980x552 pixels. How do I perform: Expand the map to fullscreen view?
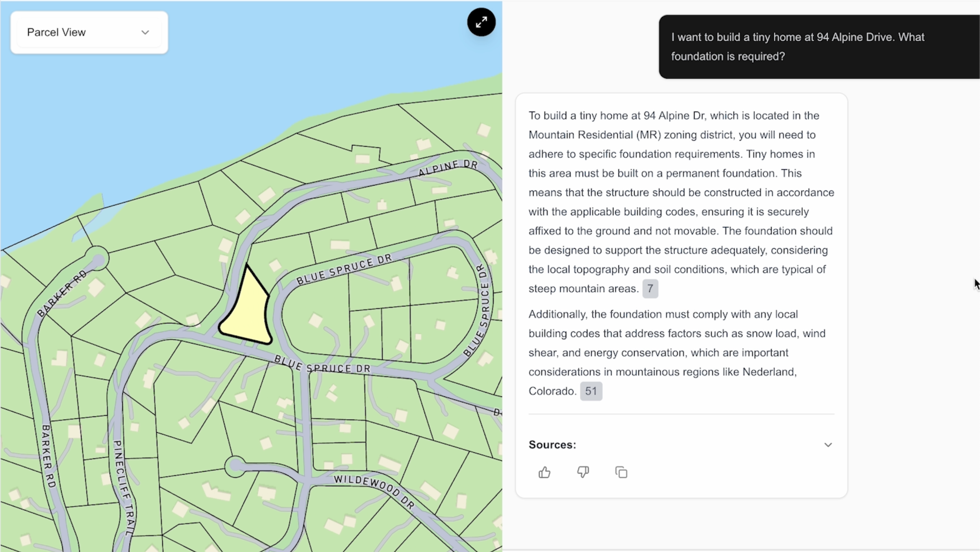(481, 22)
